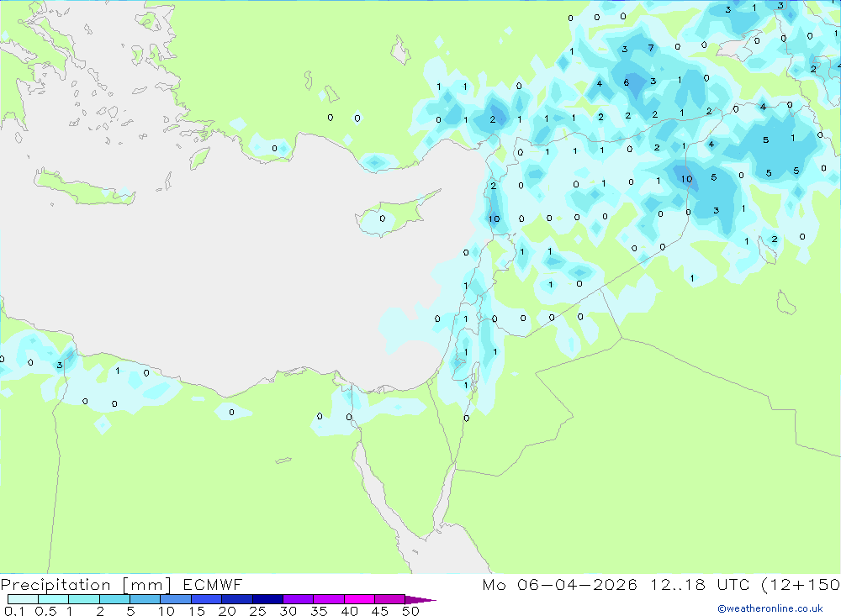Select the legend label '0.5'
The width and height of the screenshot is (841, 616).
(45, 611)
